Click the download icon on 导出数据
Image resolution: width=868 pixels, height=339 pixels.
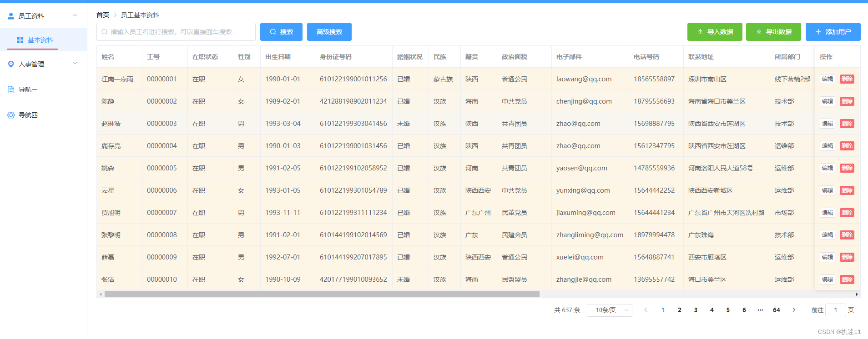pos(759,32)
